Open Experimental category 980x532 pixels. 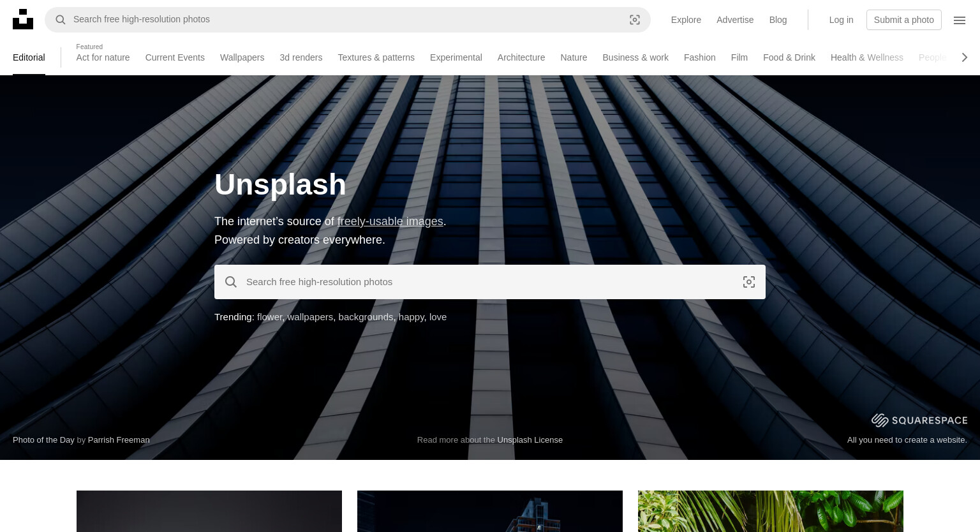[x=456, y=57]
